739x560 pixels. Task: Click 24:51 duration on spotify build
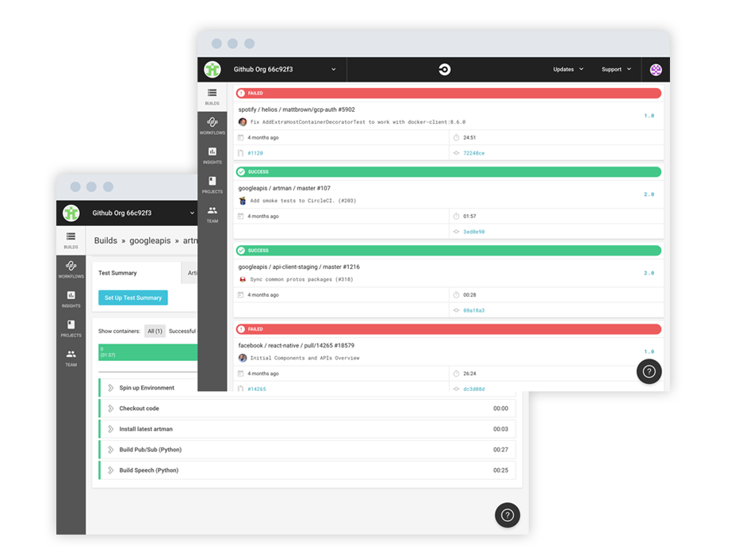point(469,138)
